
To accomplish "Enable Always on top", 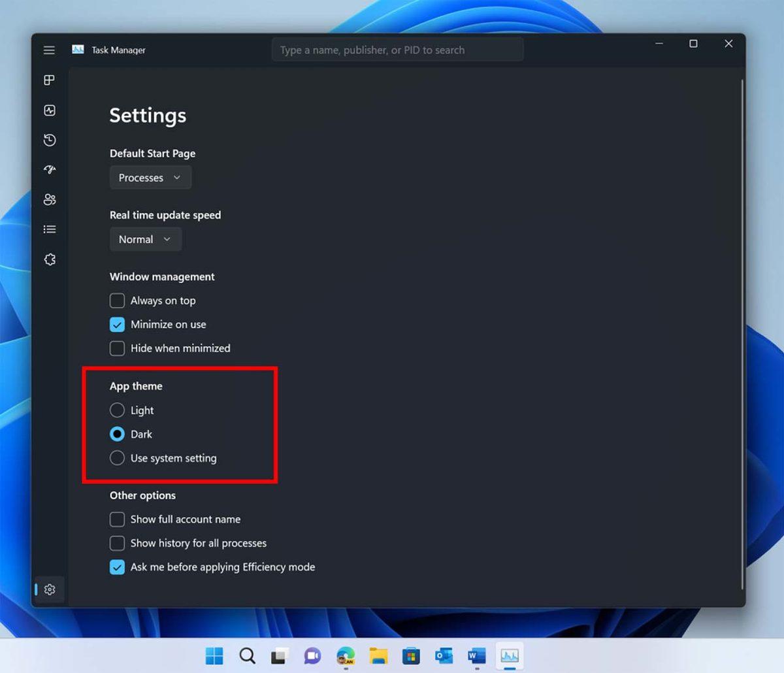I will point(117,301).
